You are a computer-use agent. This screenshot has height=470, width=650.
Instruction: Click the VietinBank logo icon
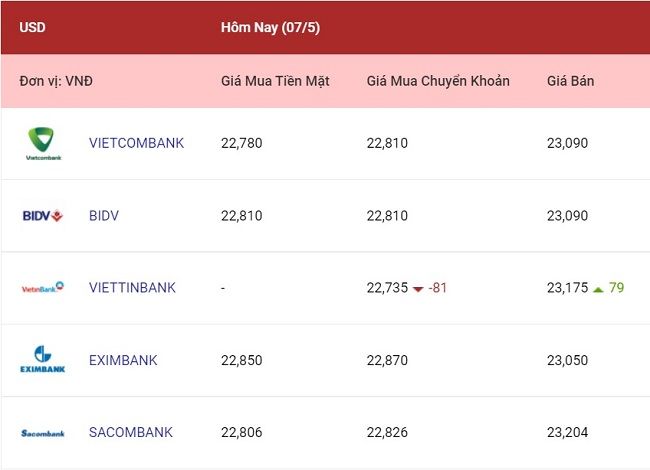[x=43, y=287]
